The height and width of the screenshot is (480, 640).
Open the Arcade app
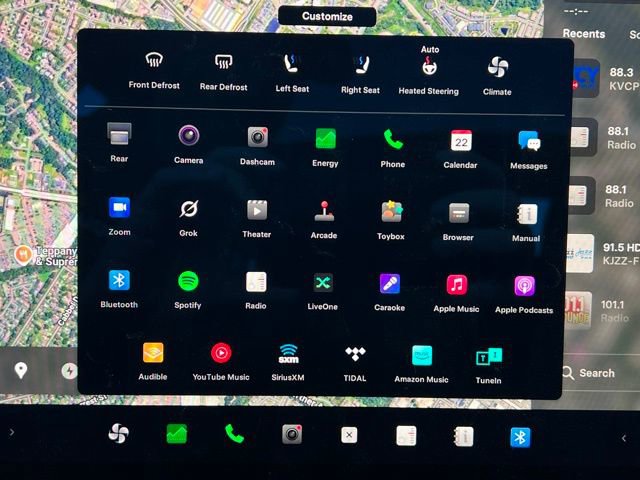click(x=324, y=211)
